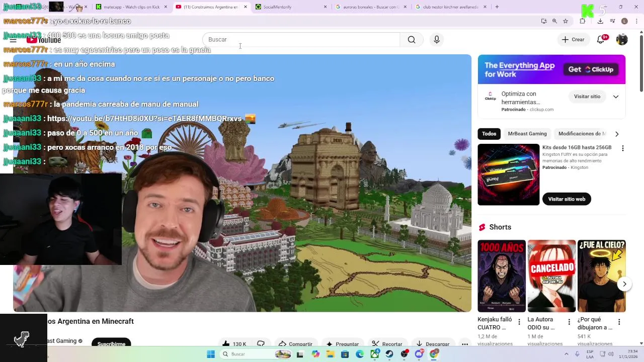
Task: Open File Explorer from taskbar
Action: point(330,354)
